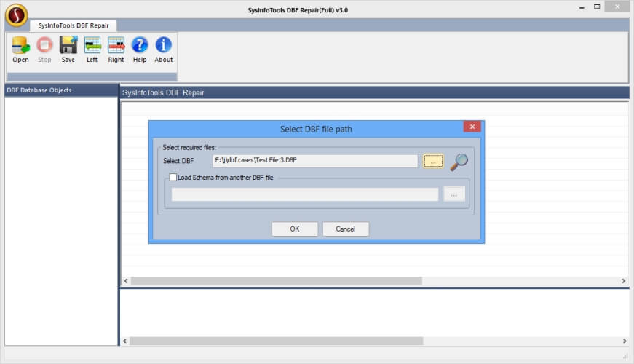Click the browse button beside Select DBF path
The image size is (634, 364).
433,161
